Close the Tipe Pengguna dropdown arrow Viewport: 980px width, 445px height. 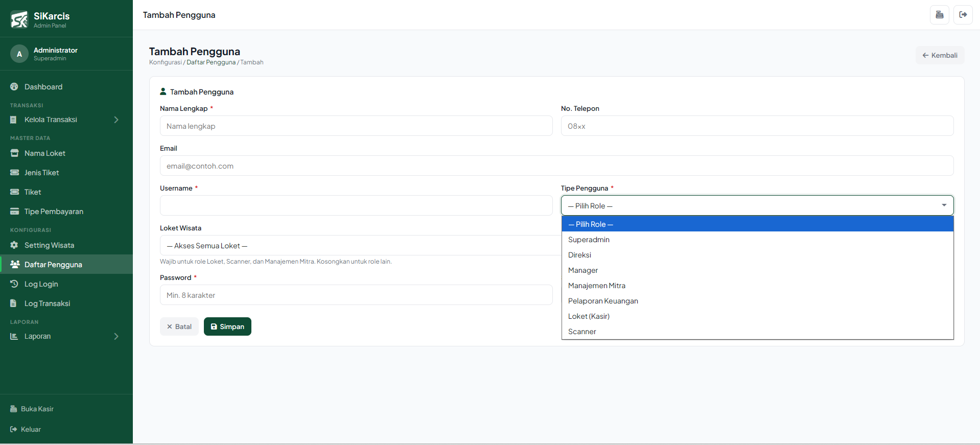click(x=944, y=205)
